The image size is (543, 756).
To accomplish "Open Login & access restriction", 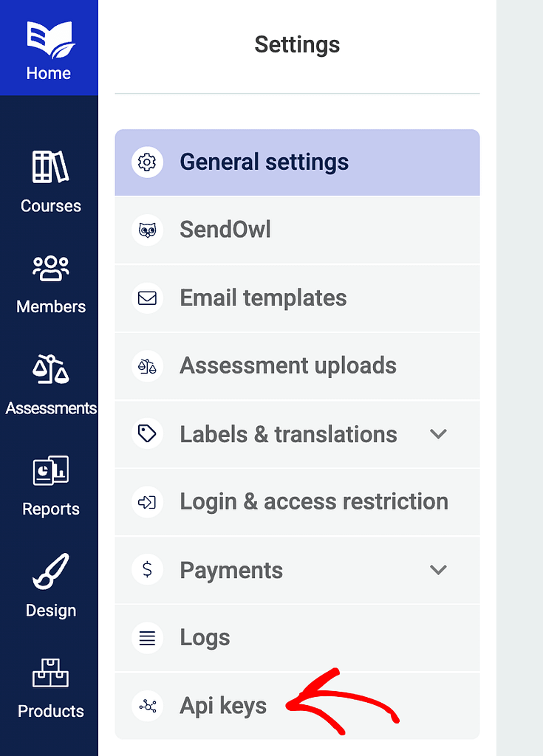I will click(297, 502).
